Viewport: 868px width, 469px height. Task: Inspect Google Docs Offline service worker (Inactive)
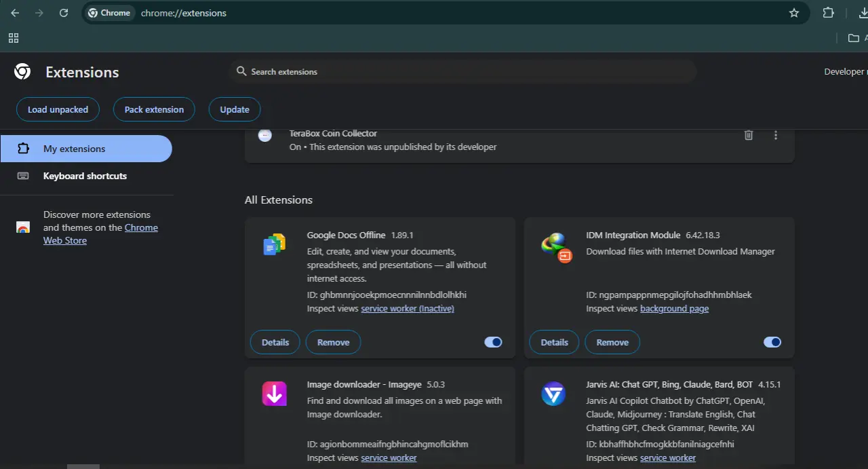pos(408,308)
